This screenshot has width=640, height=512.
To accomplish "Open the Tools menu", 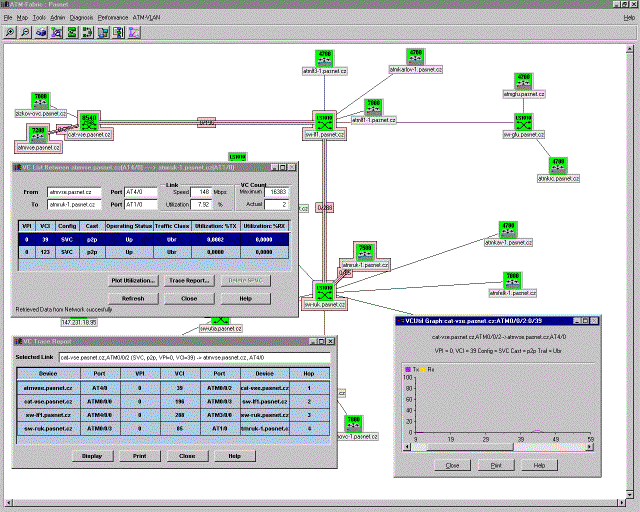I will (39, 18).
